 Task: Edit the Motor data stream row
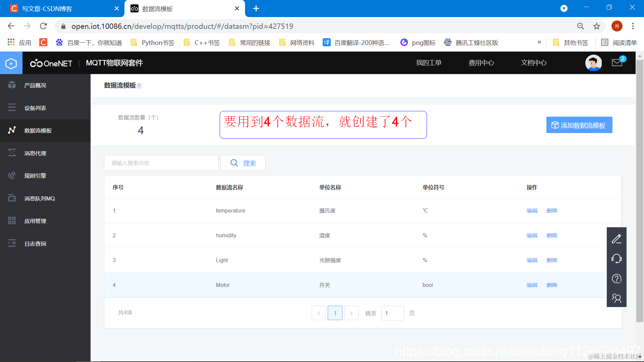[x=532, y=285]
